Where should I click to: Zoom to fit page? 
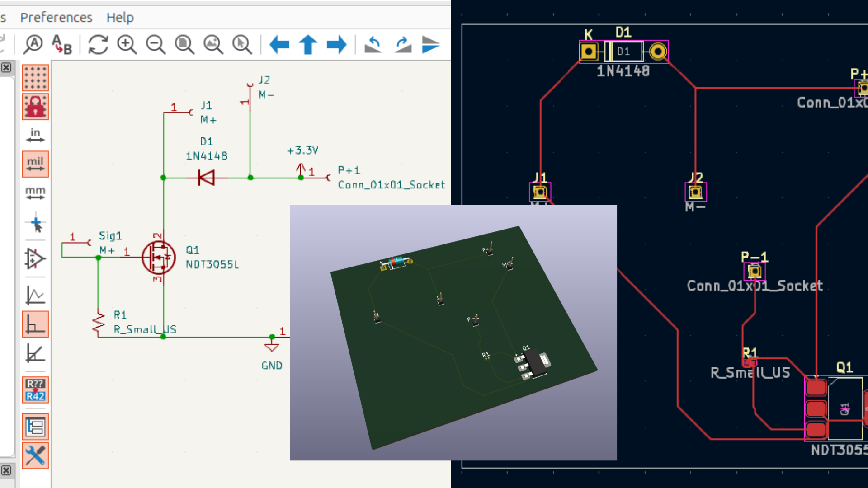tap(184, 44)
